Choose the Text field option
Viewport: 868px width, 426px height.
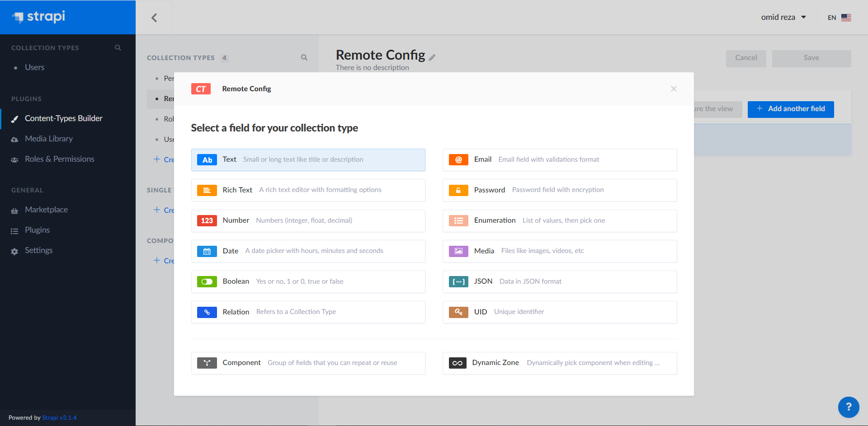point(308,160)
